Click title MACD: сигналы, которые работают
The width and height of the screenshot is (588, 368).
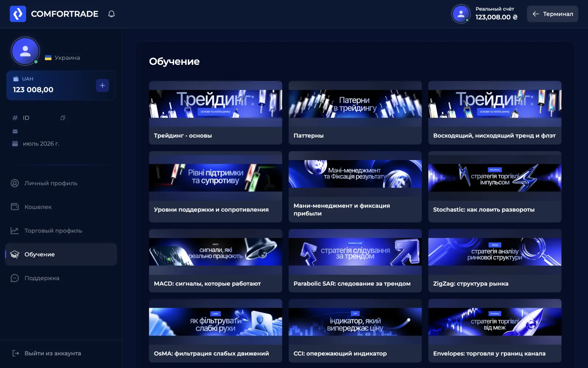(x=207, y=284)
